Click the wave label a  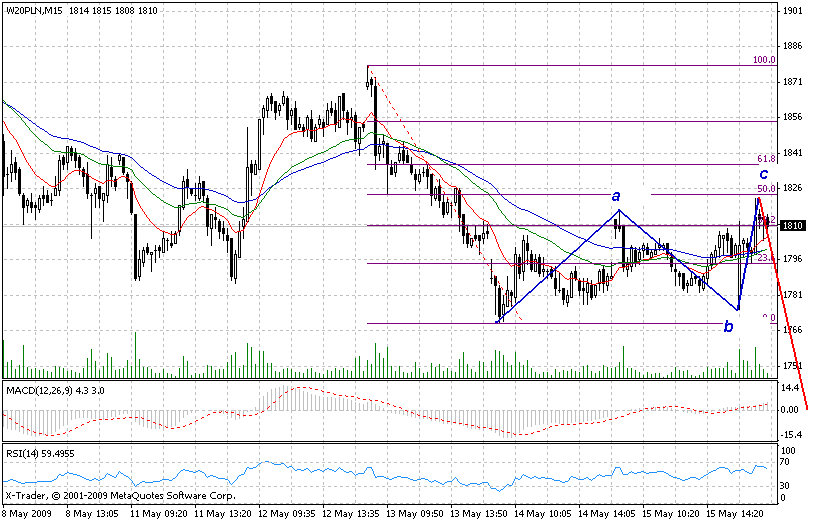point(616,196)
